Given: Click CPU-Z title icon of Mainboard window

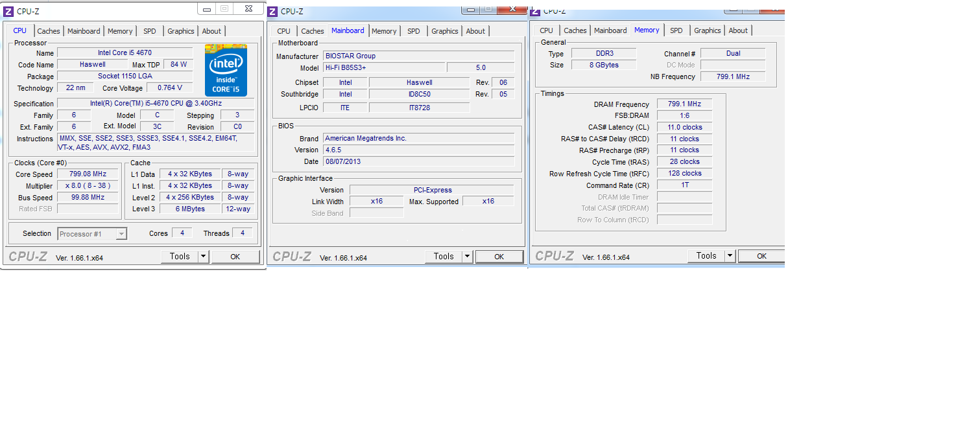Looking at the screenshot, I should point(273,11).
